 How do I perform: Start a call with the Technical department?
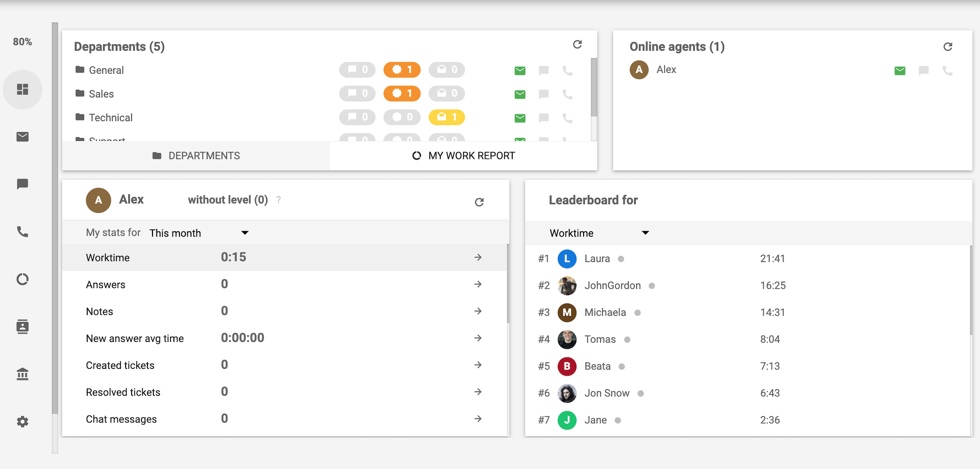pyautogui.click(x=567, y=118)
